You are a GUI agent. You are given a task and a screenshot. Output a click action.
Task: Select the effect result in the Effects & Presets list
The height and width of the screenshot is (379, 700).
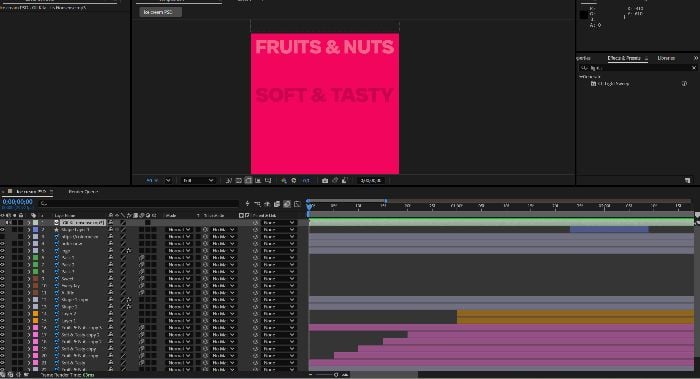pos(612,83)
